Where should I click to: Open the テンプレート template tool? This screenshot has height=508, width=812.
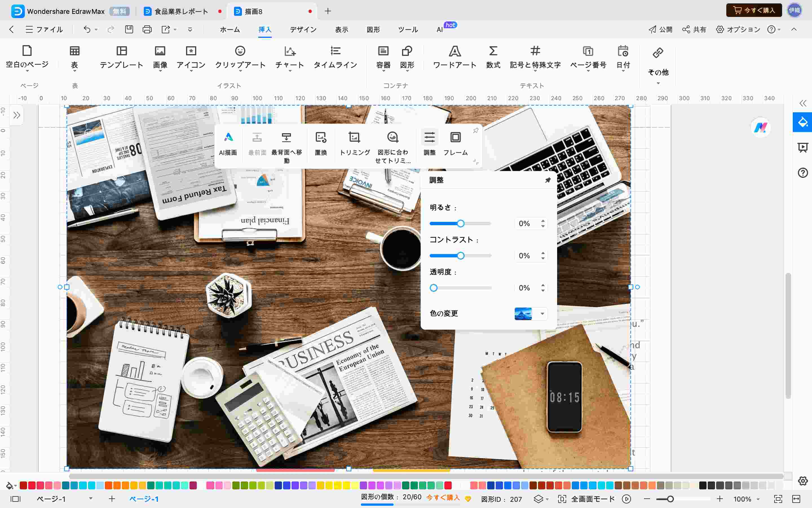coord(122,58)
